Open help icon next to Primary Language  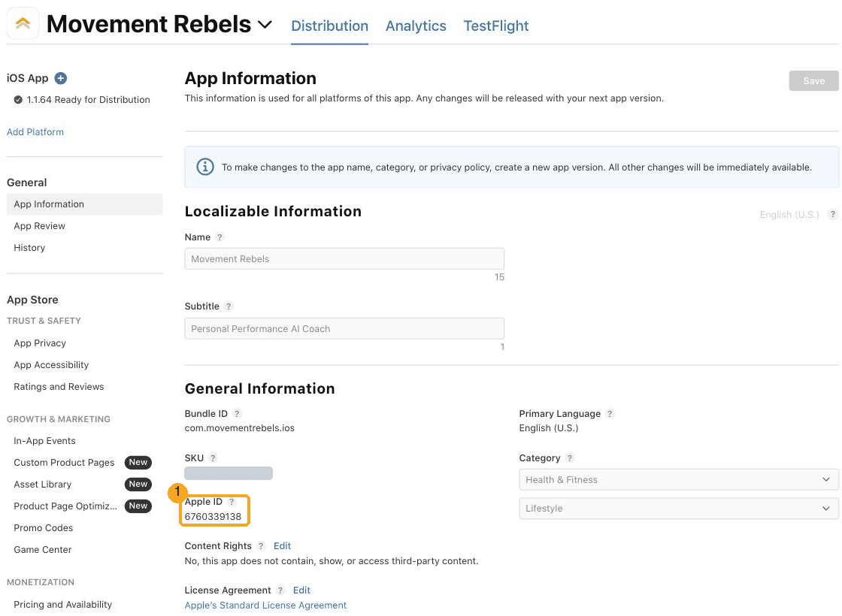(610, 414)
